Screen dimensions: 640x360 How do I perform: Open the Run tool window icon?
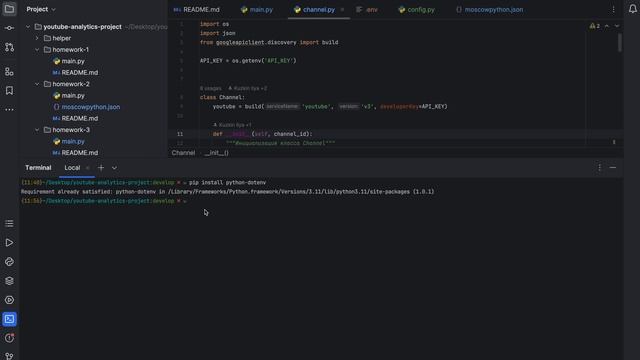click(9, 242)
